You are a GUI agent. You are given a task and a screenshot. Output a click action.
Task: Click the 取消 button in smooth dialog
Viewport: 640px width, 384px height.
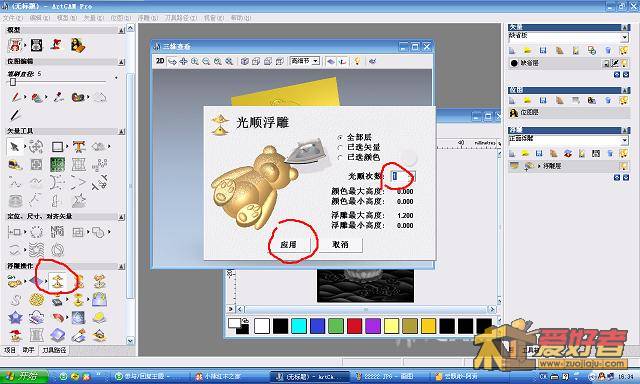340,244
